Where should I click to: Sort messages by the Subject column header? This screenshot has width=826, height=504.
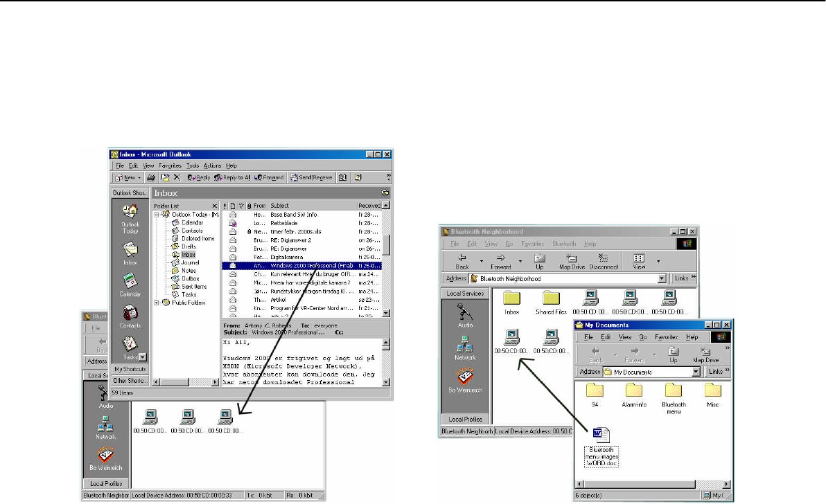click(313, 206)
